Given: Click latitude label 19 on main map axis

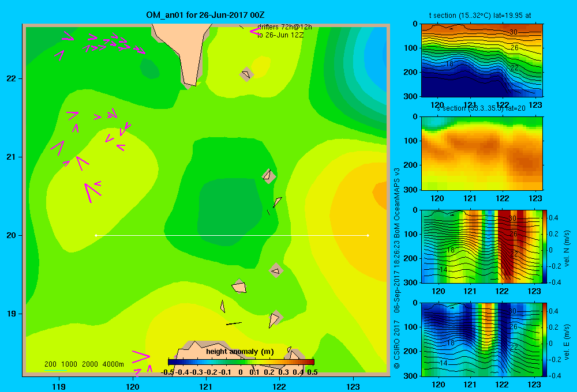Looking at the screenshot, I should [x=12, y=314].
